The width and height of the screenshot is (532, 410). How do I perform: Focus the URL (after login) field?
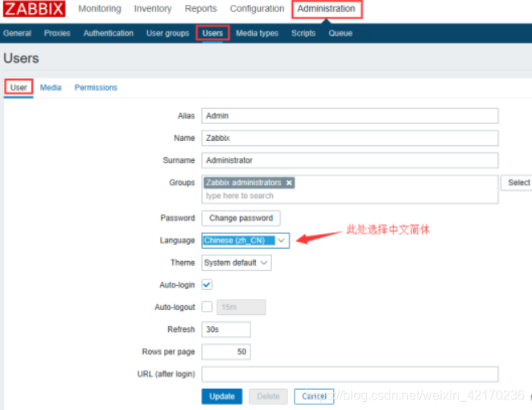(x=350, y=374)
